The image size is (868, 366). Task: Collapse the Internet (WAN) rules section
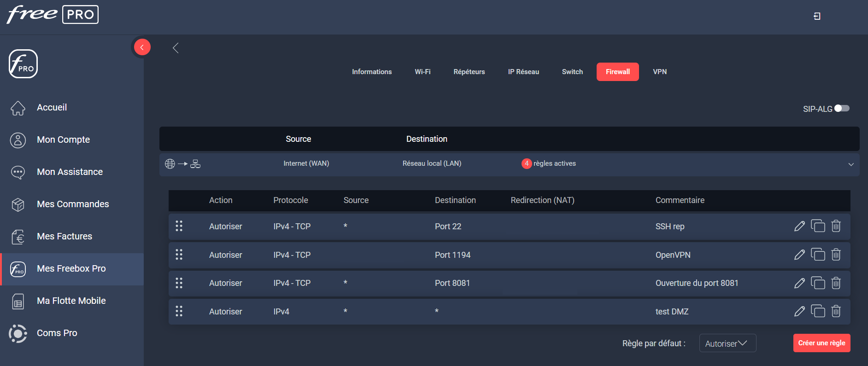point(850,164)
